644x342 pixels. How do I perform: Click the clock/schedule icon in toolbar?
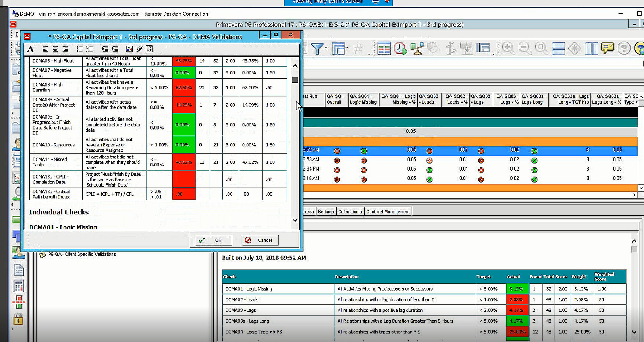(x=400, y=48)
